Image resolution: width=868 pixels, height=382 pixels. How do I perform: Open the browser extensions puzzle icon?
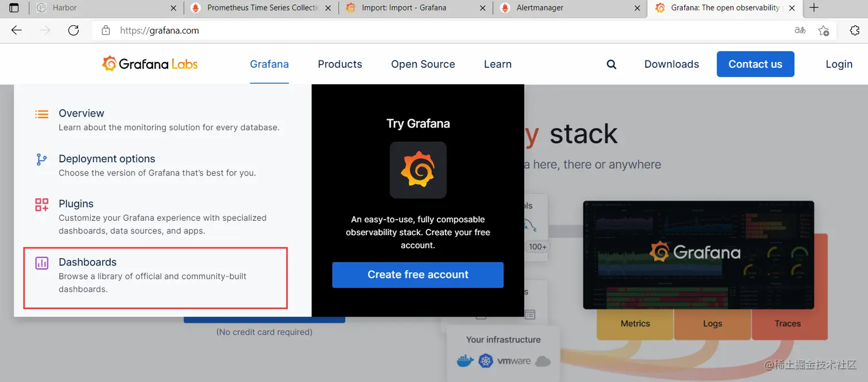[854, 30]
